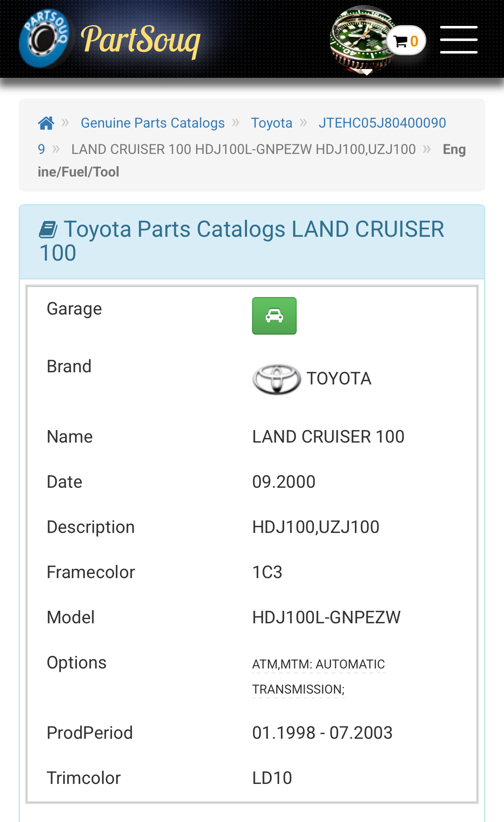Go to home via breadcrumb house icon
The height and width of the screenshot is (822, 504).
coord(46,123)
